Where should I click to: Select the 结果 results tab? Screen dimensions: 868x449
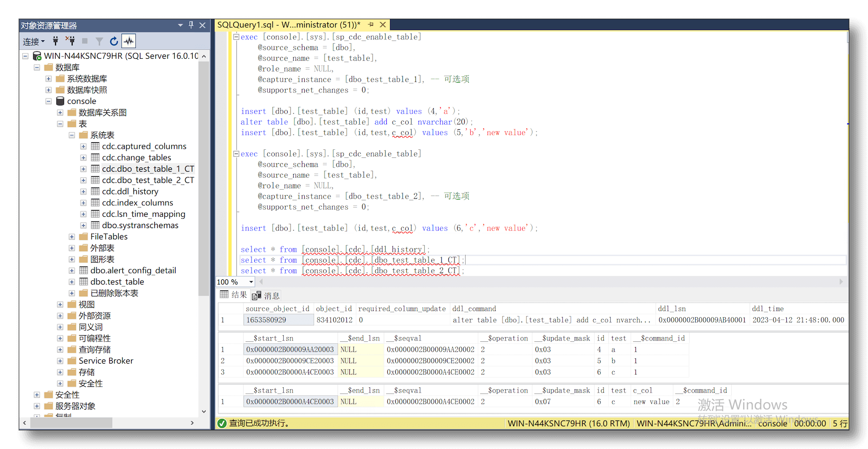[x=233, y=295]
